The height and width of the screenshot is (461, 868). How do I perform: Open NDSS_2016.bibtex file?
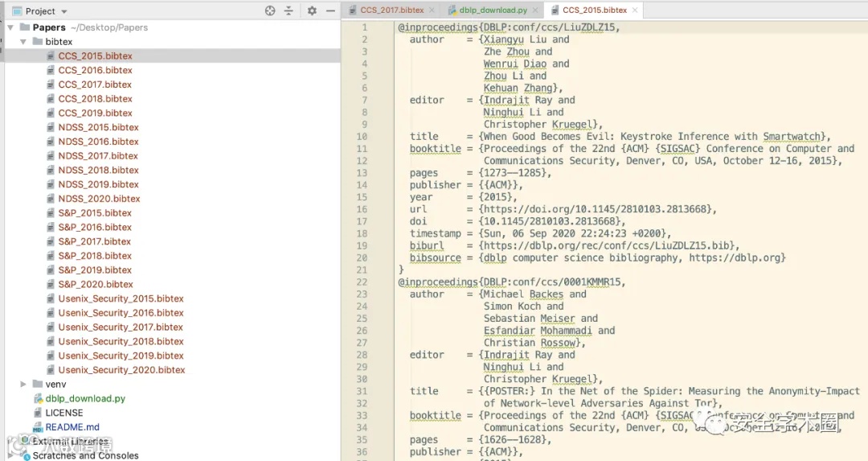tap(99, 142)
